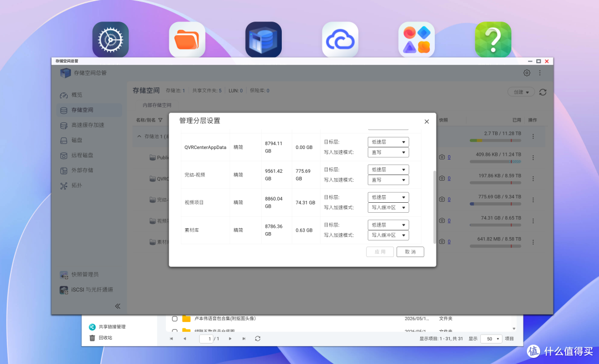
Task: Collapse the sidebar with the double chevron
Action: tap(118, 306)
